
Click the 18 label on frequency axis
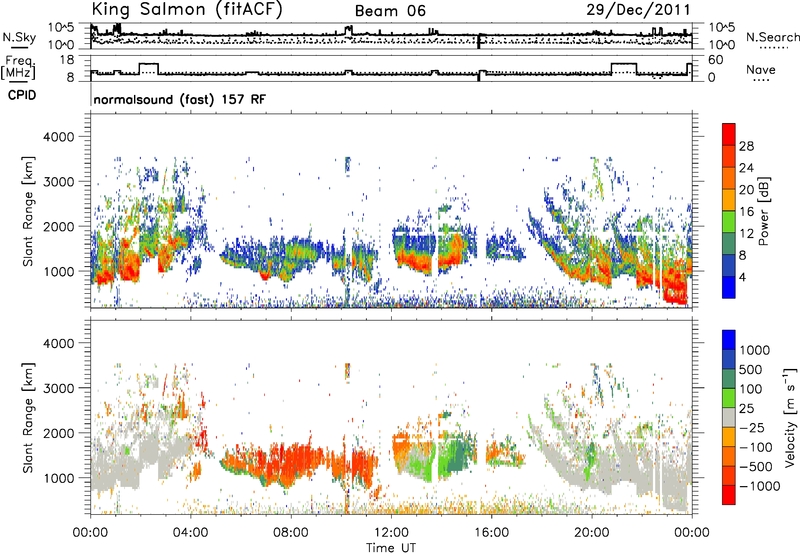click(x=67, y=60)
